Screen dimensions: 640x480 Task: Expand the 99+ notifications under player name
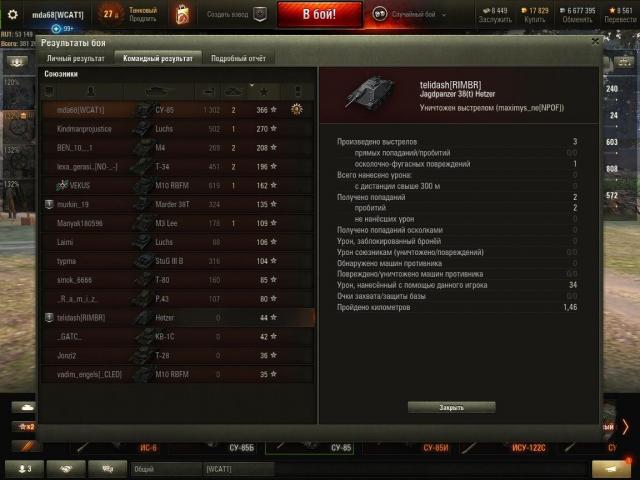[x=63, y=29]
